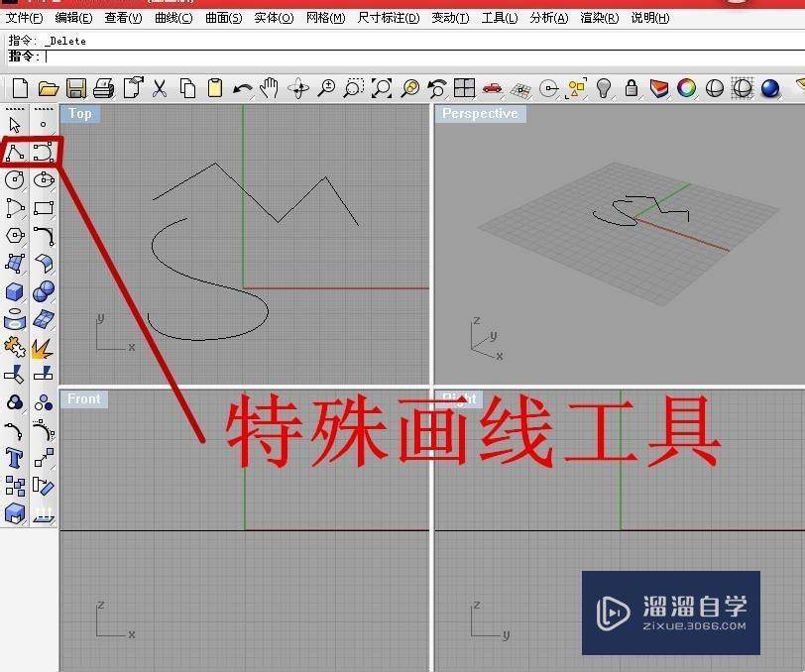Select the Arc tool
The width and height of the screenshot is (805, 672).
point(15,208)
